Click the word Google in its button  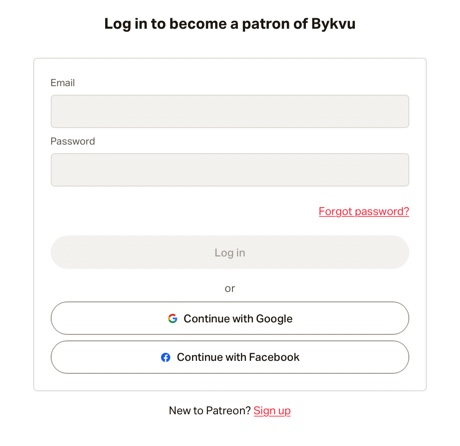(274, 319)
